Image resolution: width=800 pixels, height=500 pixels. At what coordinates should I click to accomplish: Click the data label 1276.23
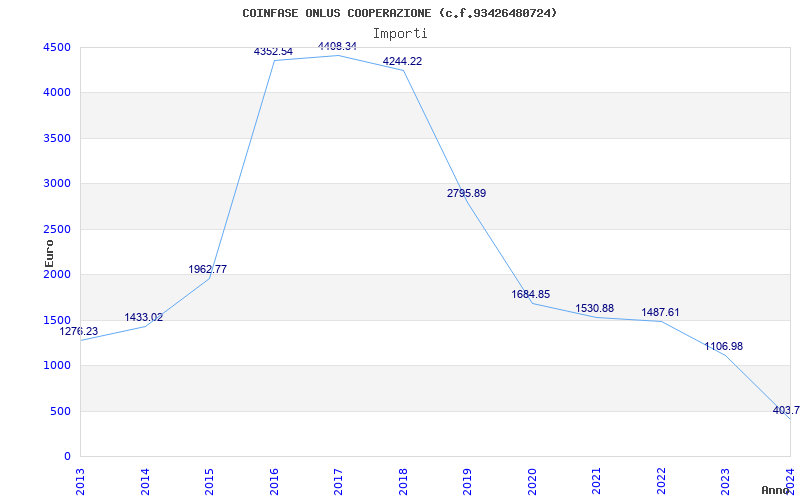(x=79, y=331)
